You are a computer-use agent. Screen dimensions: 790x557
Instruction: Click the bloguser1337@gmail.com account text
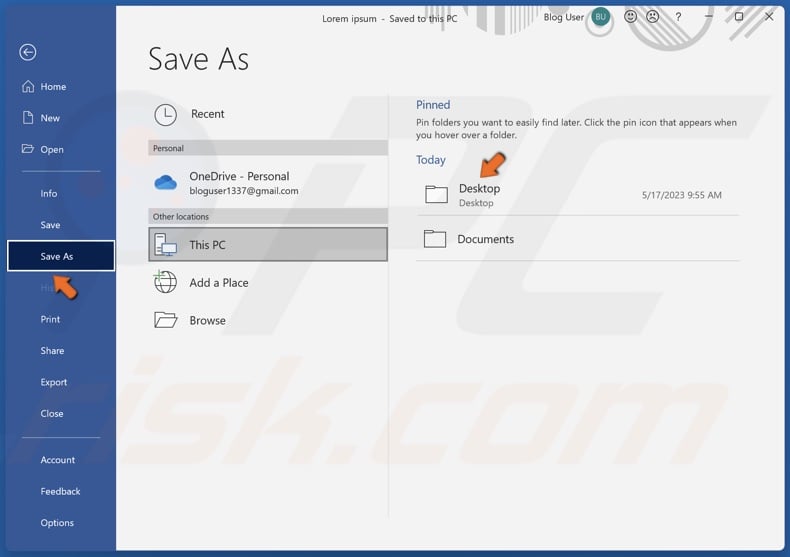tap(244, 191)
